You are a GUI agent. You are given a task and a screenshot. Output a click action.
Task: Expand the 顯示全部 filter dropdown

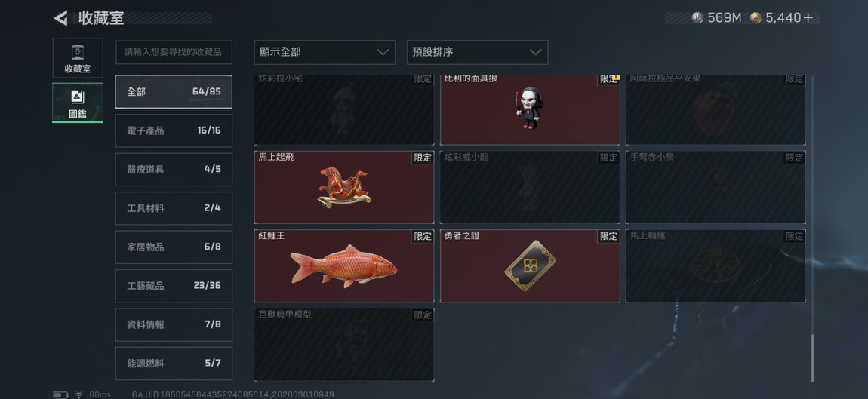coord(325,52)
